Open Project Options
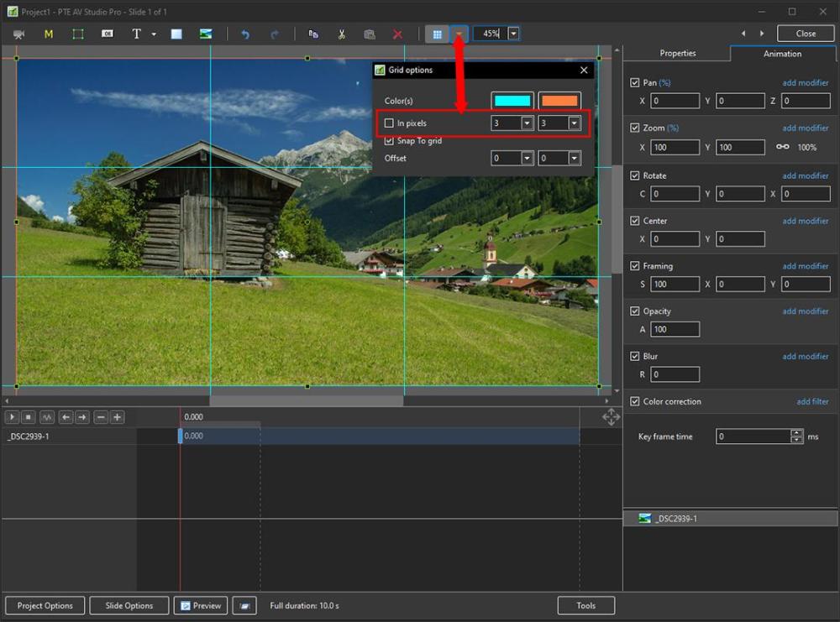Viewport: 840px width, 622px height. (45, 605)
